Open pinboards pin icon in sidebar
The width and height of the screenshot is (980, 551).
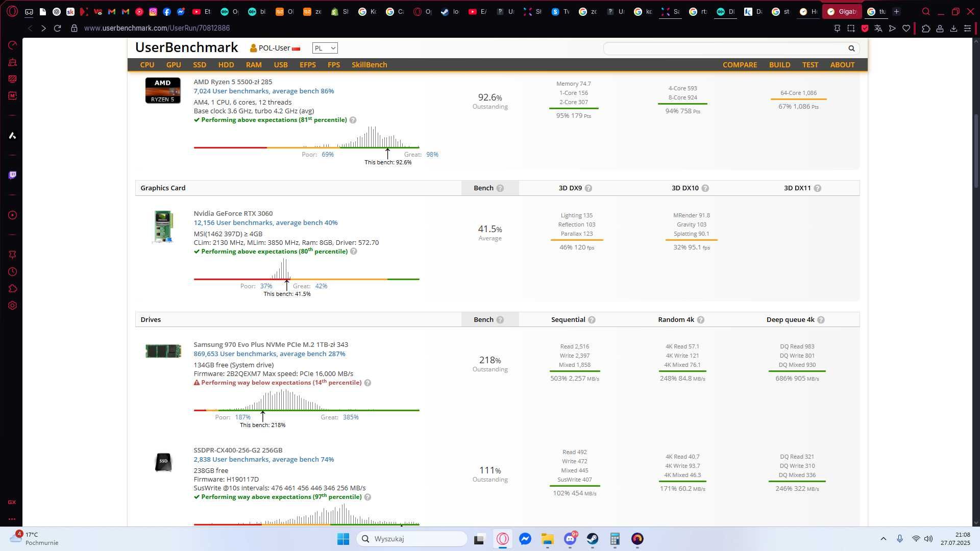12,255
